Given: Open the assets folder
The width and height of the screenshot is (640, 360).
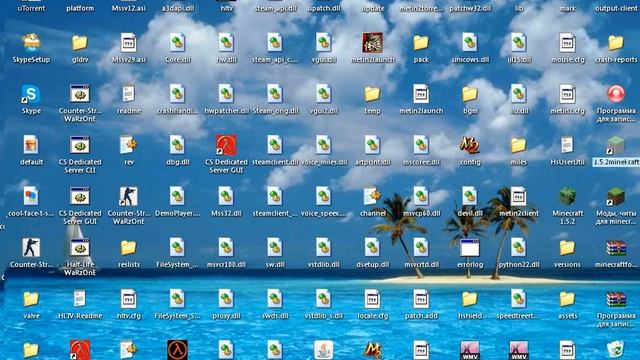Looking at the screenshot, I should (x=567, y=299).
